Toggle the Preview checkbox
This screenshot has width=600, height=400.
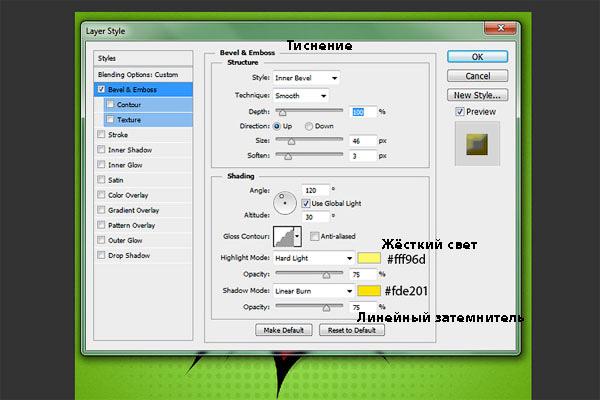[460, 111]
